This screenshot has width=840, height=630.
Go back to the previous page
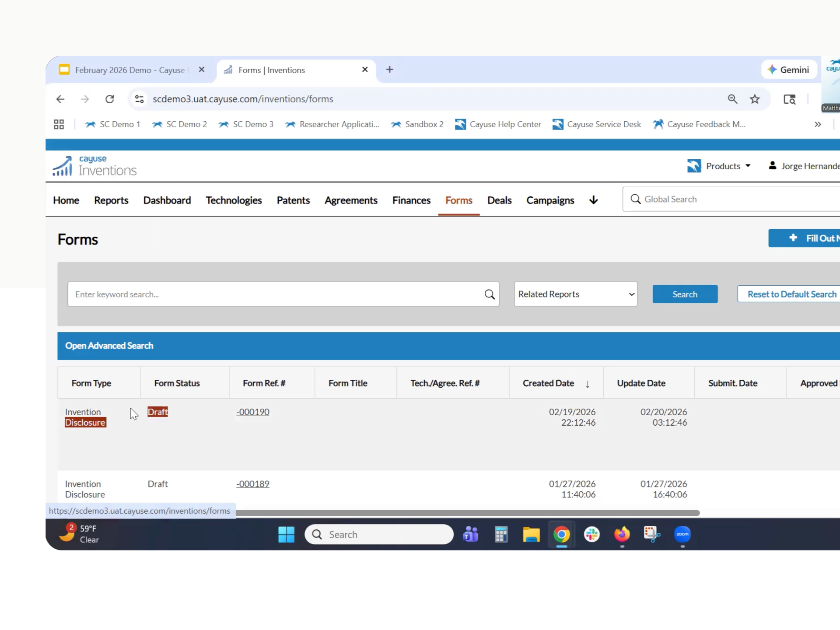(x=60, y=99)
